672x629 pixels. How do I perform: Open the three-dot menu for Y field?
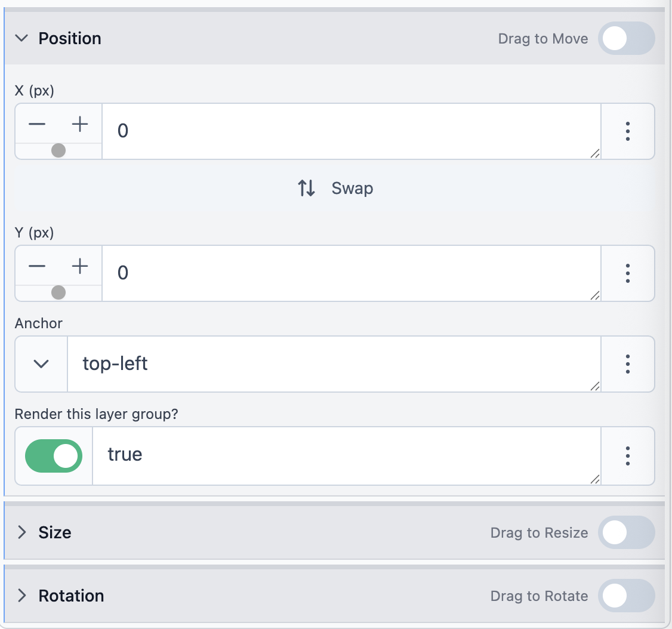point(627,273)
